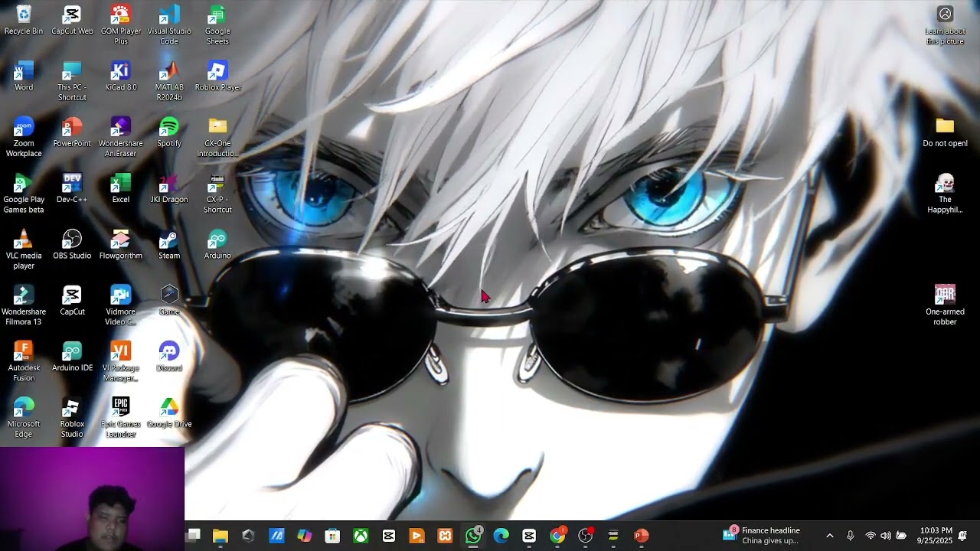The image size is (980, 551).
Task: Open VI Package Manager desktop icon
Action: coord(120,362)
